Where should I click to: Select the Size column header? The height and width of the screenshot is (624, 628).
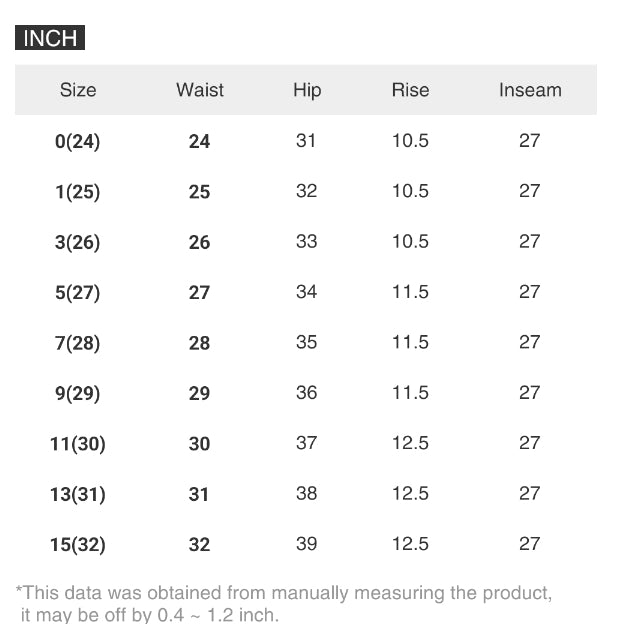78,90
